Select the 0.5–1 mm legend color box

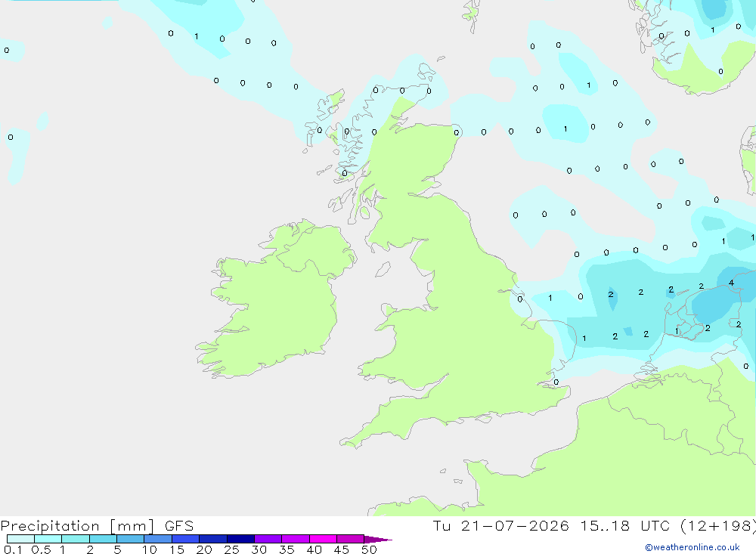point(48,539)
